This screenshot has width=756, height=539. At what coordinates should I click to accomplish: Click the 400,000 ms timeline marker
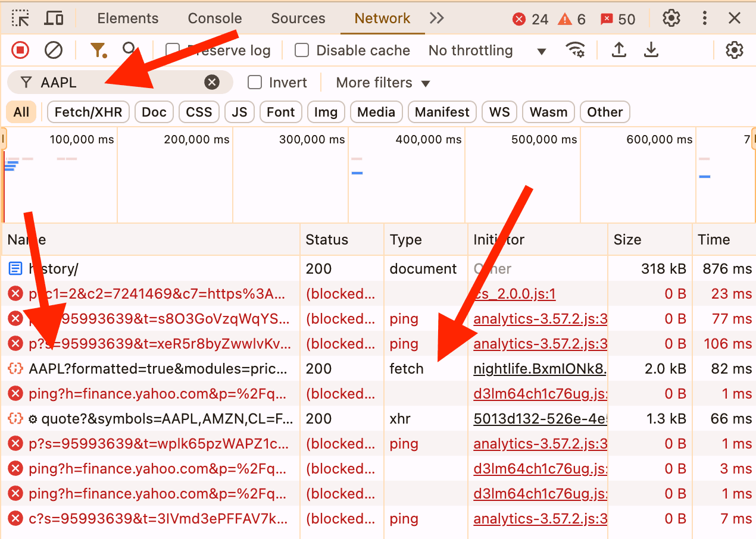click(429, 140)
